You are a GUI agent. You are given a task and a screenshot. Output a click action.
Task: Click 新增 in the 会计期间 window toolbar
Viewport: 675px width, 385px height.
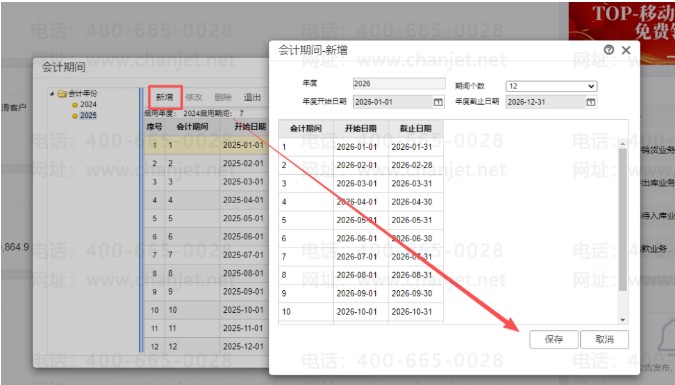click(165, 97)
